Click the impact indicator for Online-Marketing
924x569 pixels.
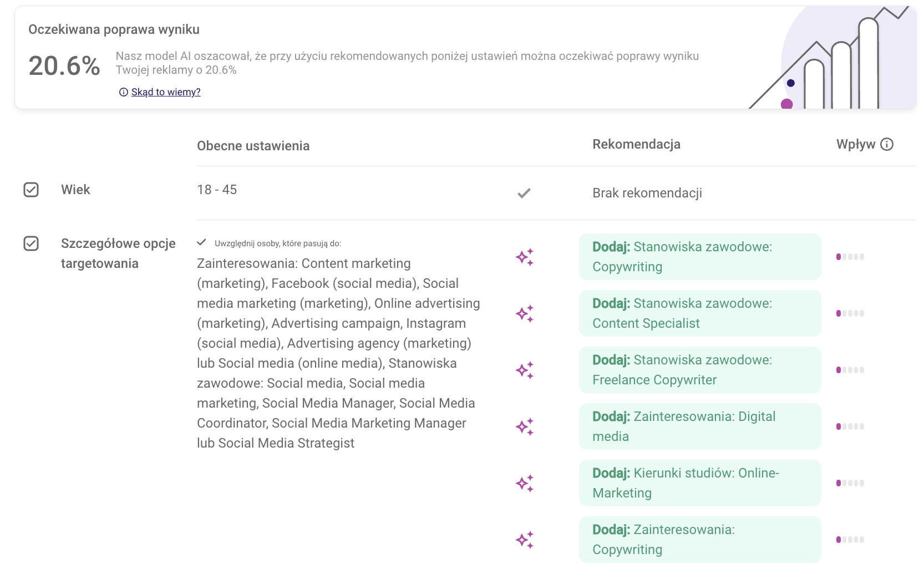pos(850,483)
